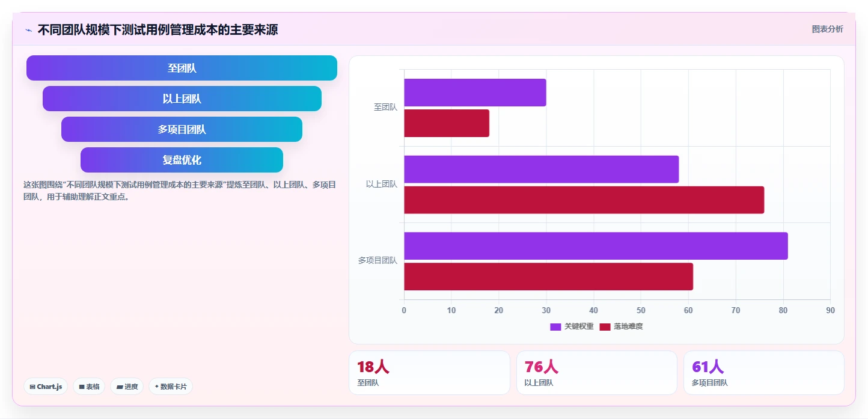Open the 61人 多项目团队 data card

click(x=764, y=373)
